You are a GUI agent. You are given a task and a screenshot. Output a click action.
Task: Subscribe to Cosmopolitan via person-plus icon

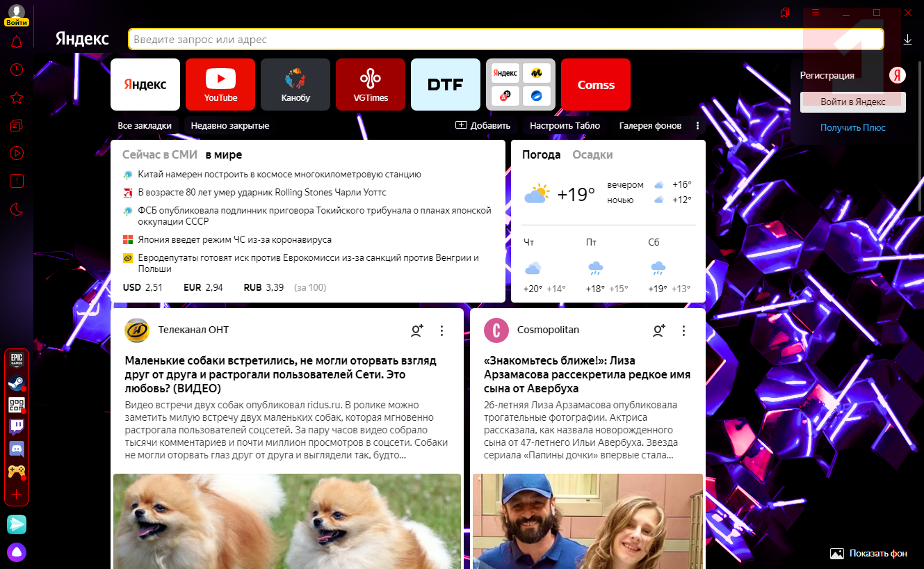(x=658, y=330)
